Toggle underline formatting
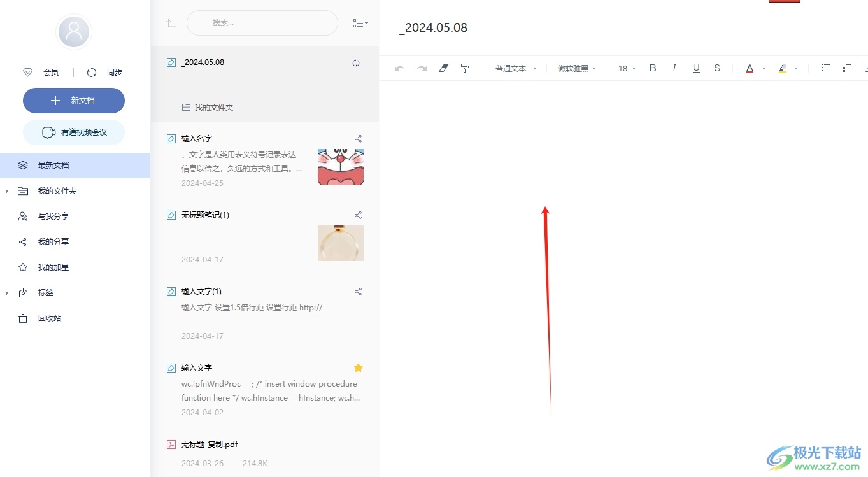 click(x=696, y=68)
